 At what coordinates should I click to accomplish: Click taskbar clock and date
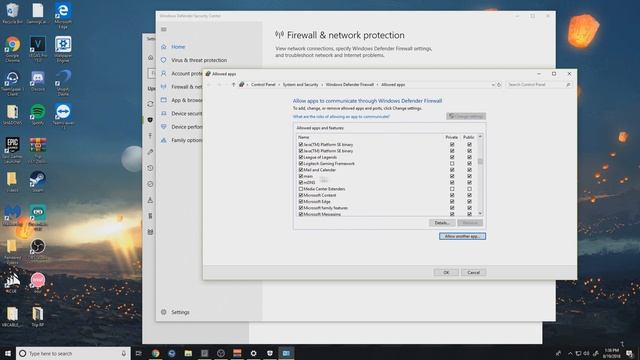pyautogui.click(x=611, y=353)
